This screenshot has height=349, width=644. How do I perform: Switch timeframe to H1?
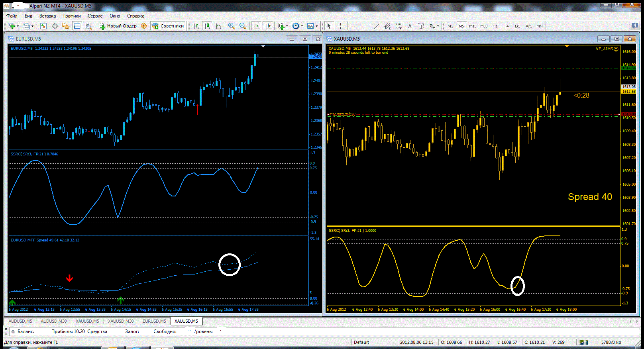[x=495, y=26]
